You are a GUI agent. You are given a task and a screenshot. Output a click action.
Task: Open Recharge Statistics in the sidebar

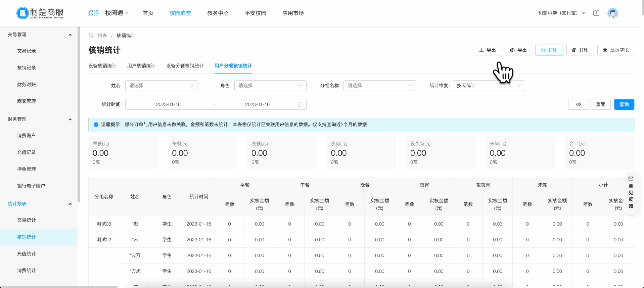pyautogui.click(x=27, y=254)
